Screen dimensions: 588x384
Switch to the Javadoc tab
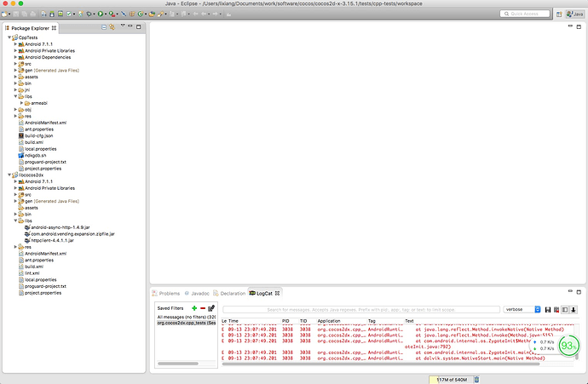click(x=197, y=294)
